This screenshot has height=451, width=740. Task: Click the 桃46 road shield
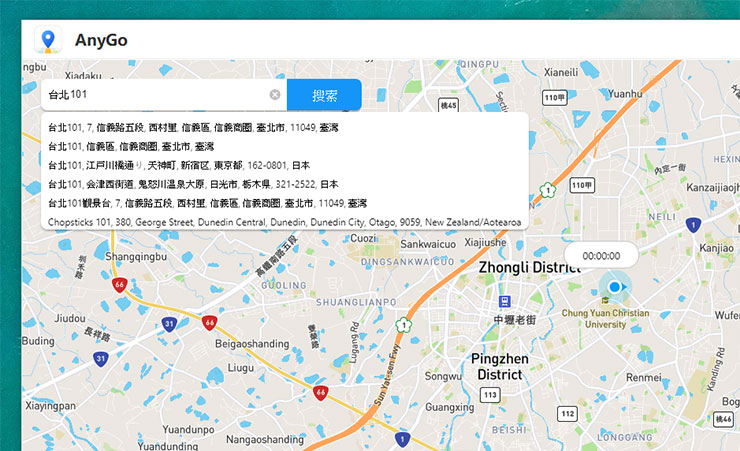[x=723, y=419]
